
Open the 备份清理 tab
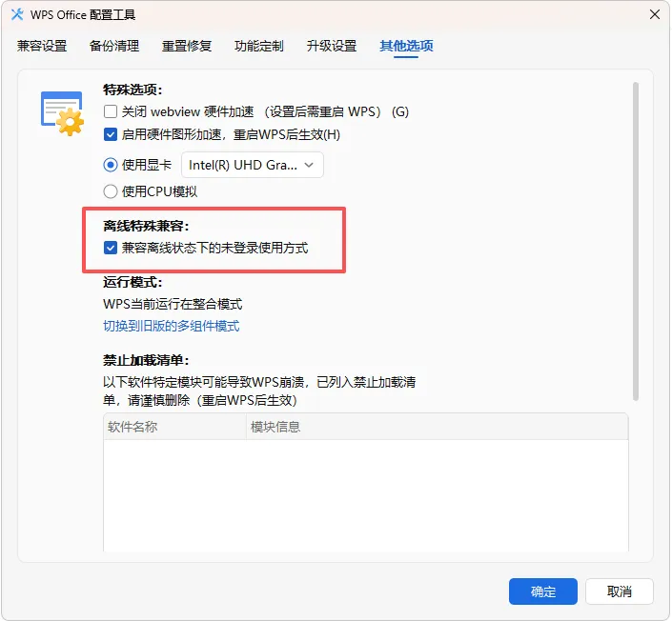tap(114, 46)
